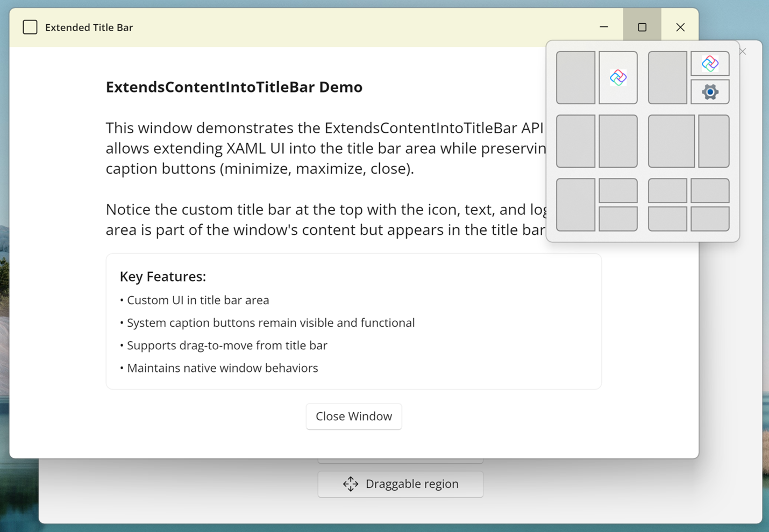Select empty left half beside the app icon zone
The width and height of the screenshot is (769, 532).
[575, 77]
